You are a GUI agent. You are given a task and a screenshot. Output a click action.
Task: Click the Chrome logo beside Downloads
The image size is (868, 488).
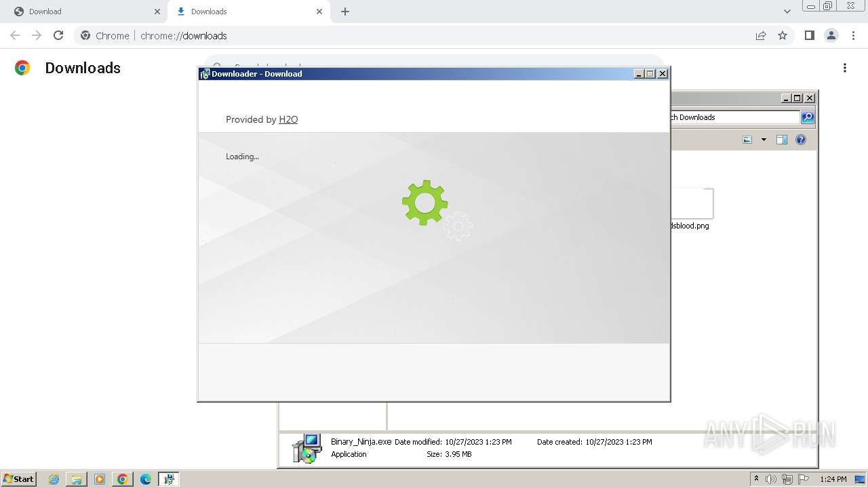(x=22, y=68)
